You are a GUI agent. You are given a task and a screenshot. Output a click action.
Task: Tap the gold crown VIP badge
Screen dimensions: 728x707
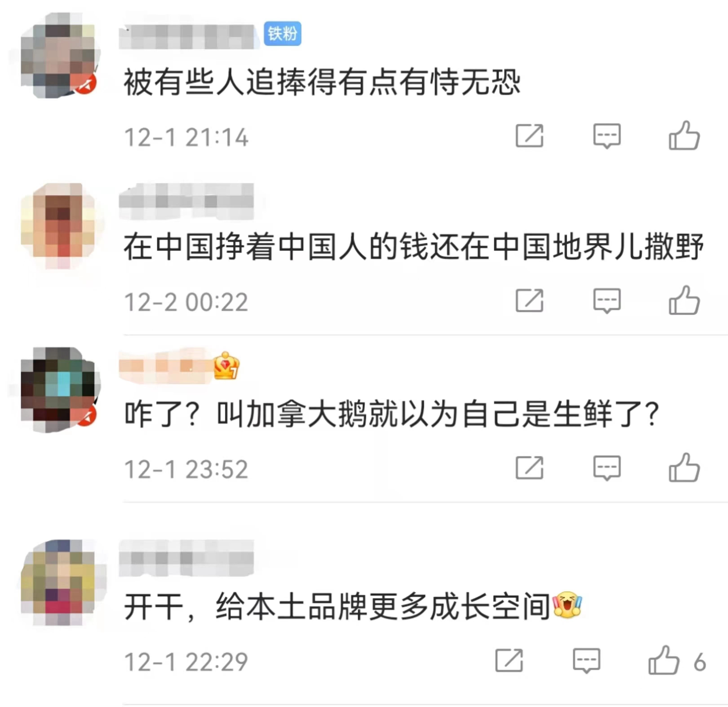(226, 366)
